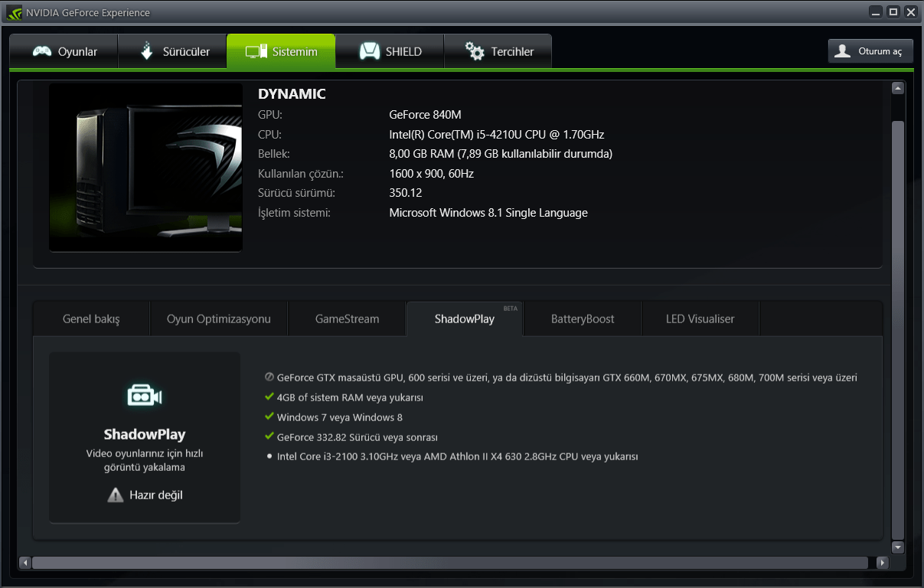Close the GeForce Experience window
The width and height of the screenshot is (924, 588).
911,12
